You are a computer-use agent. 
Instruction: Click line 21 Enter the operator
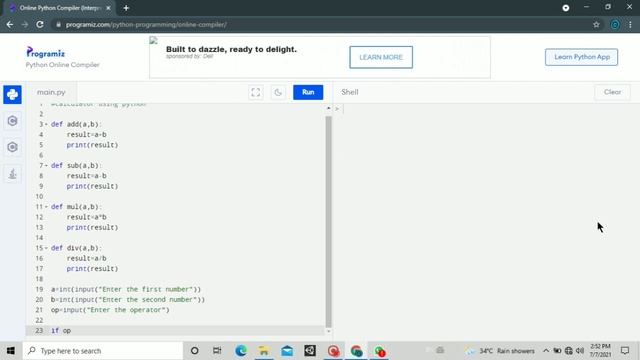coord(110,310)
